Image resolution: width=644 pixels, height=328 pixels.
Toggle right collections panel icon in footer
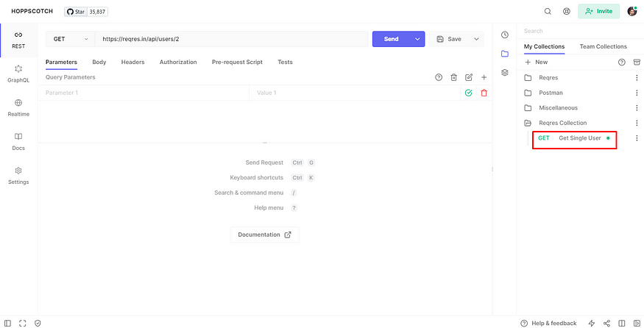pos(637,324)
